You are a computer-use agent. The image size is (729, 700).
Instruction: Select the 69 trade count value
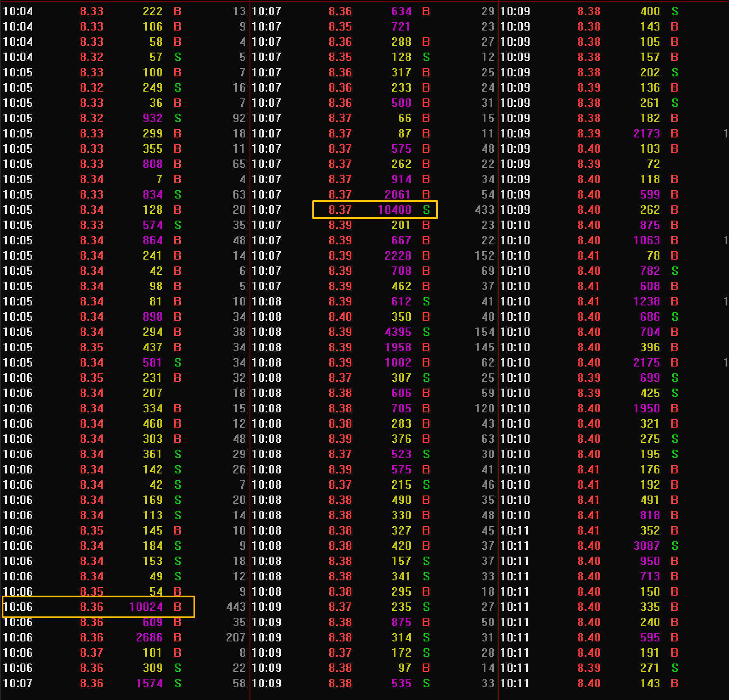coord(488,271)
